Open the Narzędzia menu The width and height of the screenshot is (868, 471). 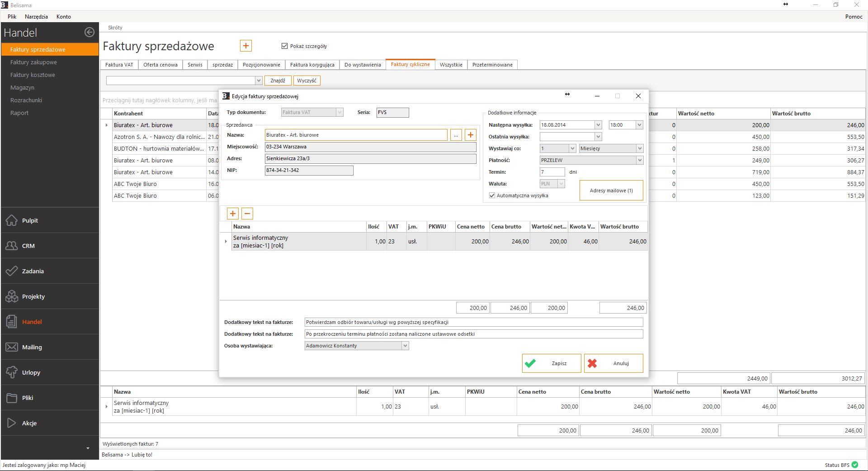coord(36,16)
